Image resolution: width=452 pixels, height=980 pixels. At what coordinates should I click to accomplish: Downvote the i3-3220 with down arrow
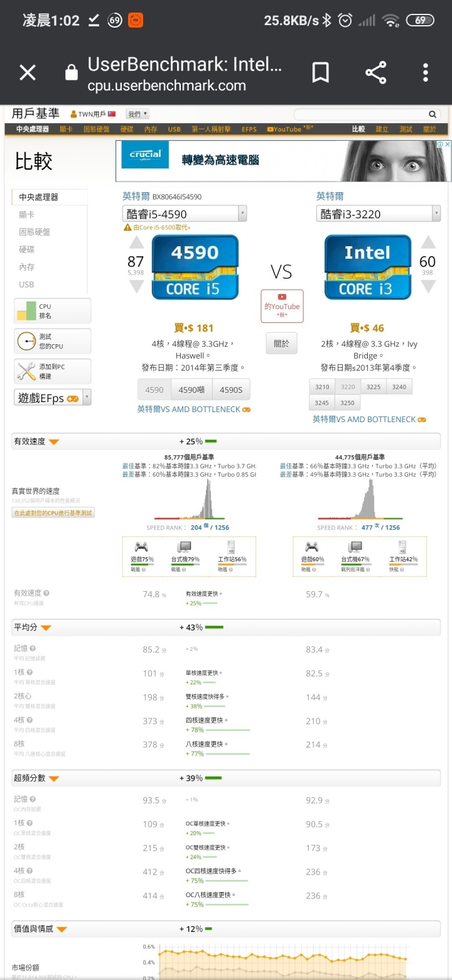pyautogui.click(x=428, y=286)
